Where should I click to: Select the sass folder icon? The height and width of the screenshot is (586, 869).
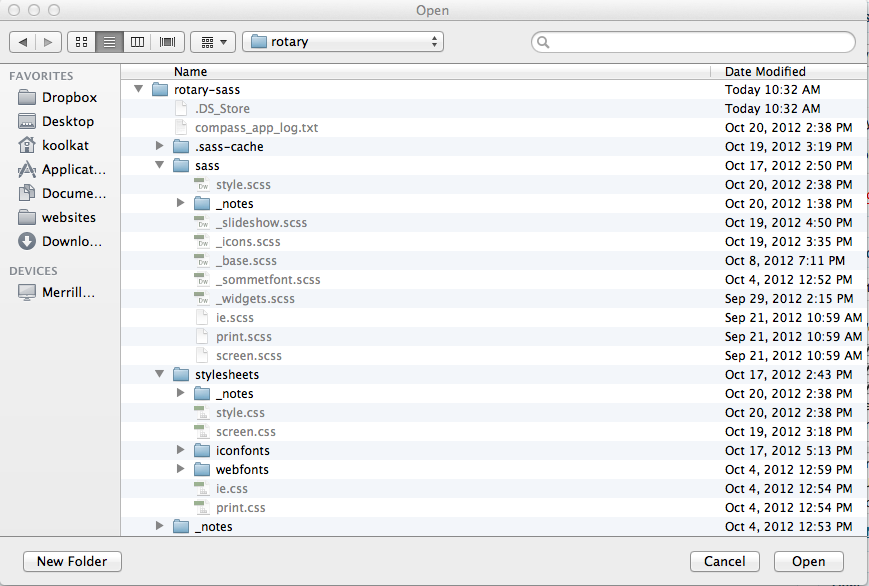[x=181, y=166]
